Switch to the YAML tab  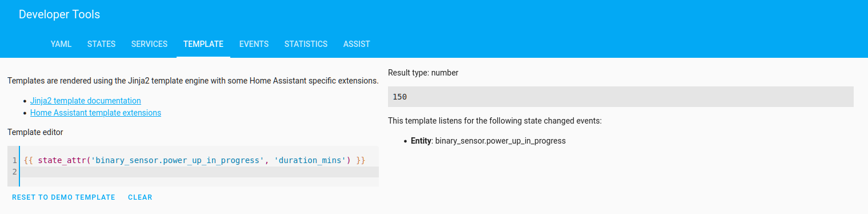pyautogui.click(x=61, y=44)
